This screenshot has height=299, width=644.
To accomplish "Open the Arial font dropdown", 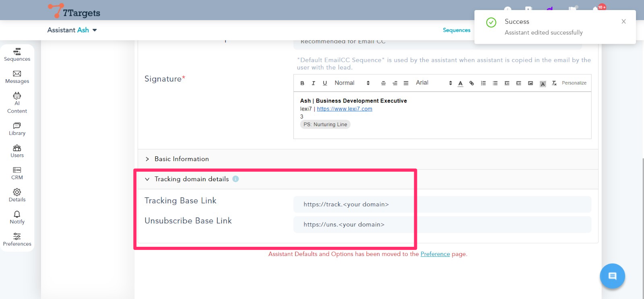I will point(433,83).
